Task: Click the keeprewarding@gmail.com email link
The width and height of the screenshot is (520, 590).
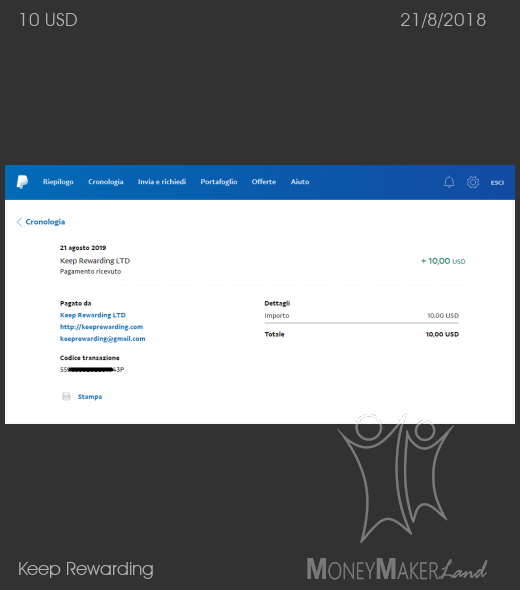Action: pos(102,339)
